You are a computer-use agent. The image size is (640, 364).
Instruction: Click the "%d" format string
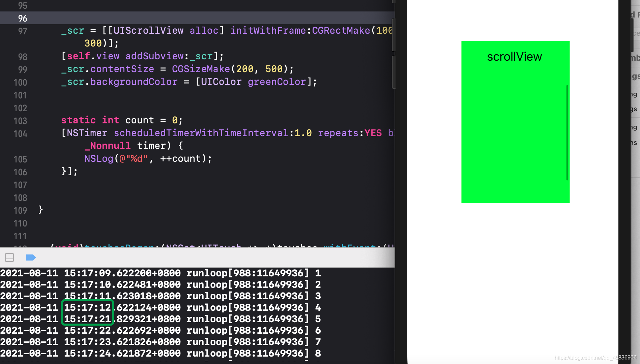click(x=134, y=158)
